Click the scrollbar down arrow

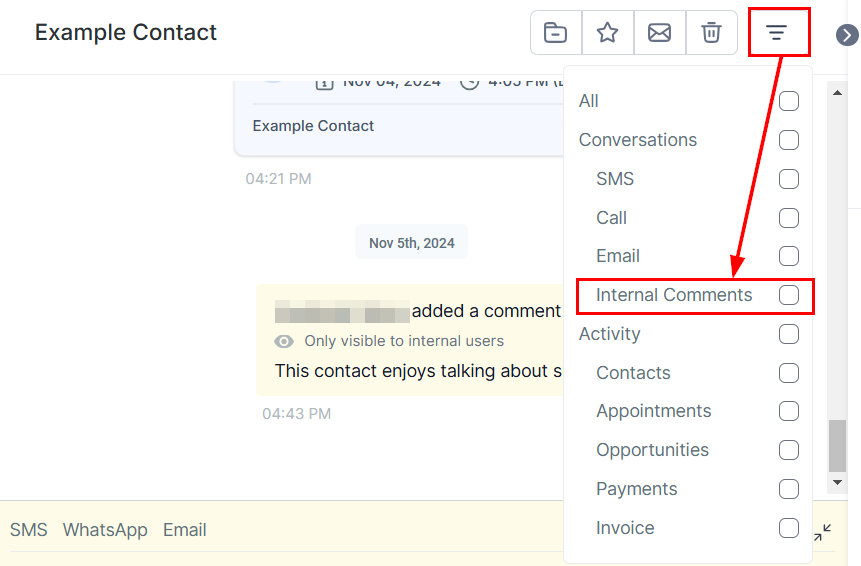pos(838,483)
